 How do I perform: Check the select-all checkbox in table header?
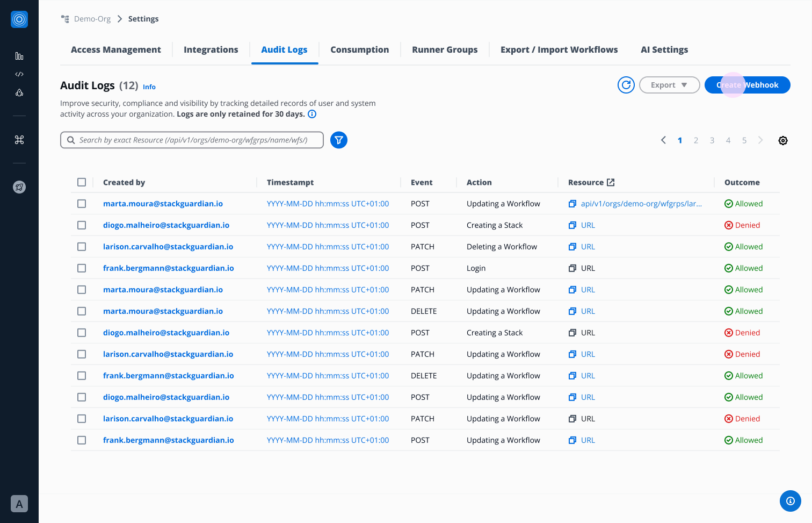click(x=82, y=182)
